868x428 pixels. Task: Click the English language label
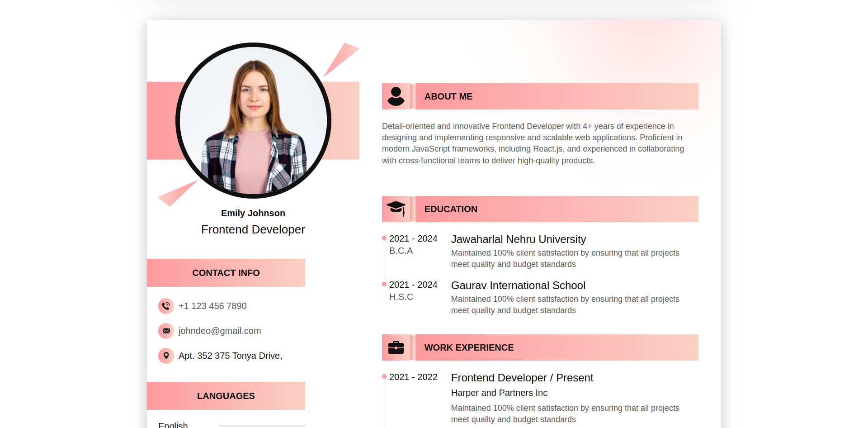click(x=173, y=424)
